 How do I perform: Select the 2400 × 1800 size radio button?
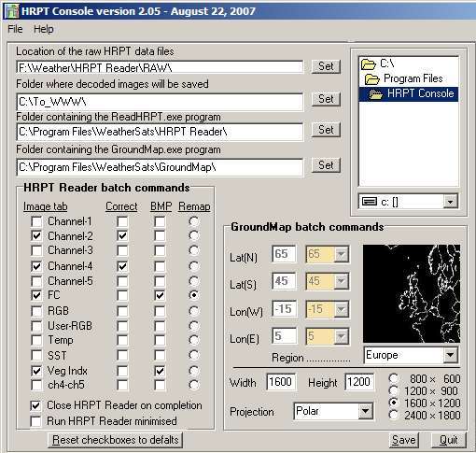(394, 415)
